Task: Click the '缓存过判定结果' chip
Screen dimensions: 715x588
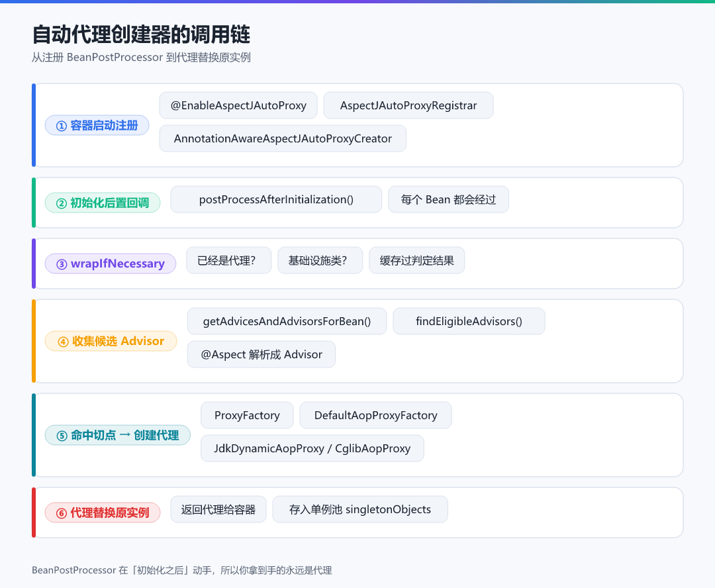Action: coord(417,260)
